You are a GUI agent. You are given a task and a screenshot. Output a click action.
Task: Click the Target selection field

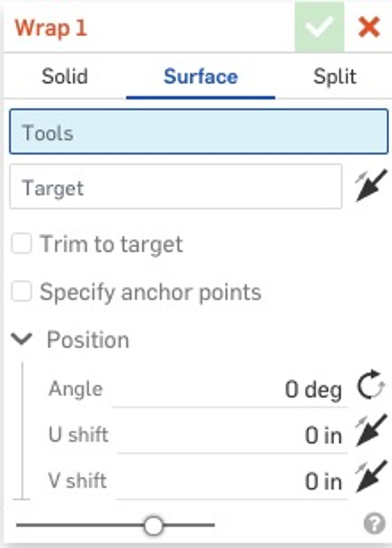tap(176, 186)
